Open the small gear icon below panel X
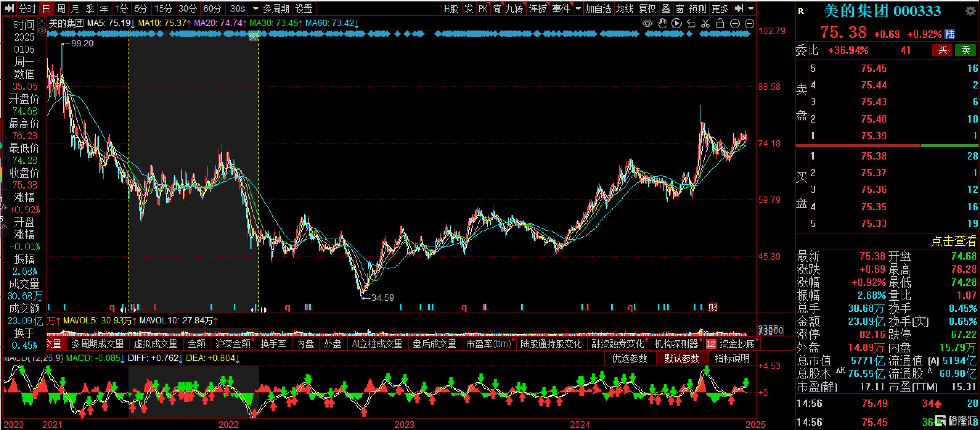980x430 pixels. click(x=42, y=30)
